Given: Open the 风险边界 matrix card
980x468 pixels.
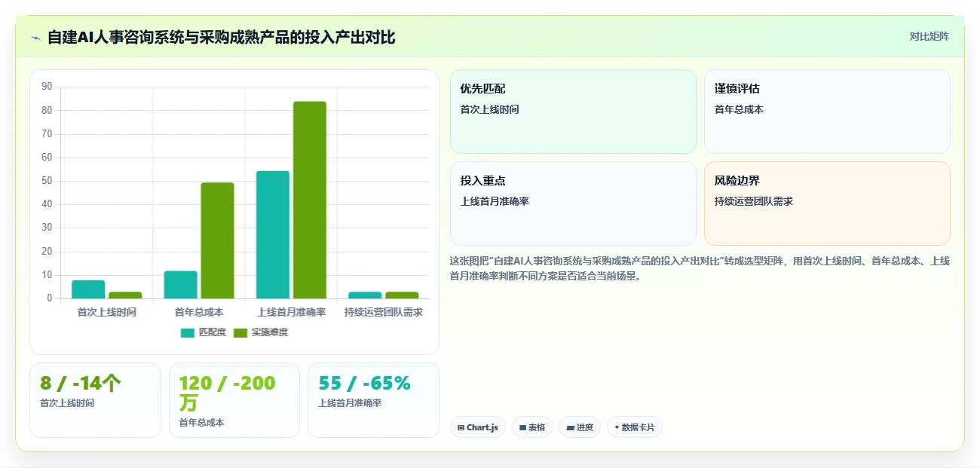Looking at the screenshot, I should click(x=827, y=203).
